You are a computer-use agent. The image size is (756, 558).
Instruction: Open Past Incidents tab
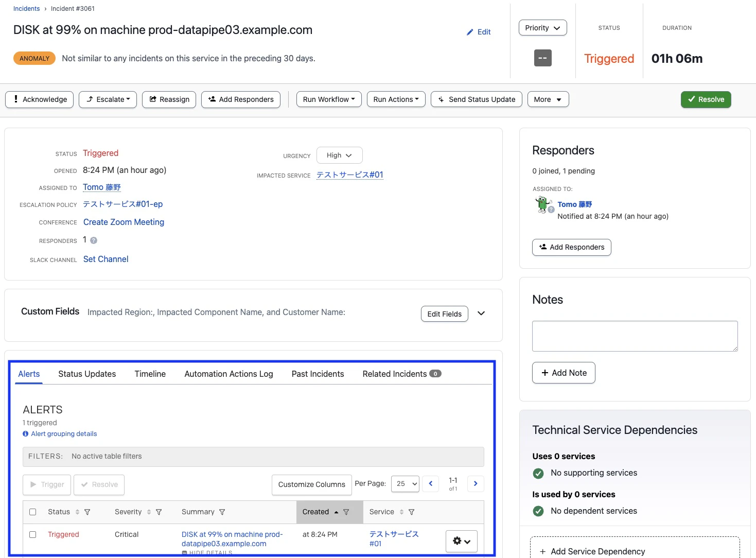point(318,374)
